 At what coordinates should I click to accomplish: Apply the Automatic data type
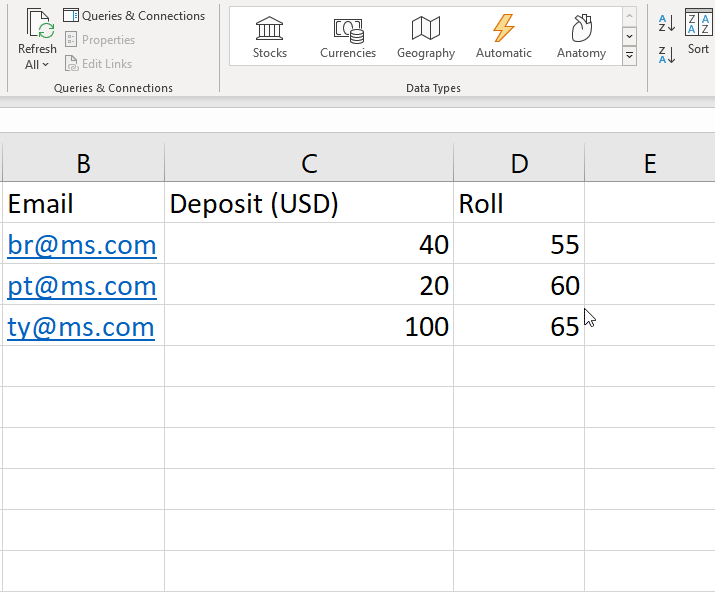[504, 37]
